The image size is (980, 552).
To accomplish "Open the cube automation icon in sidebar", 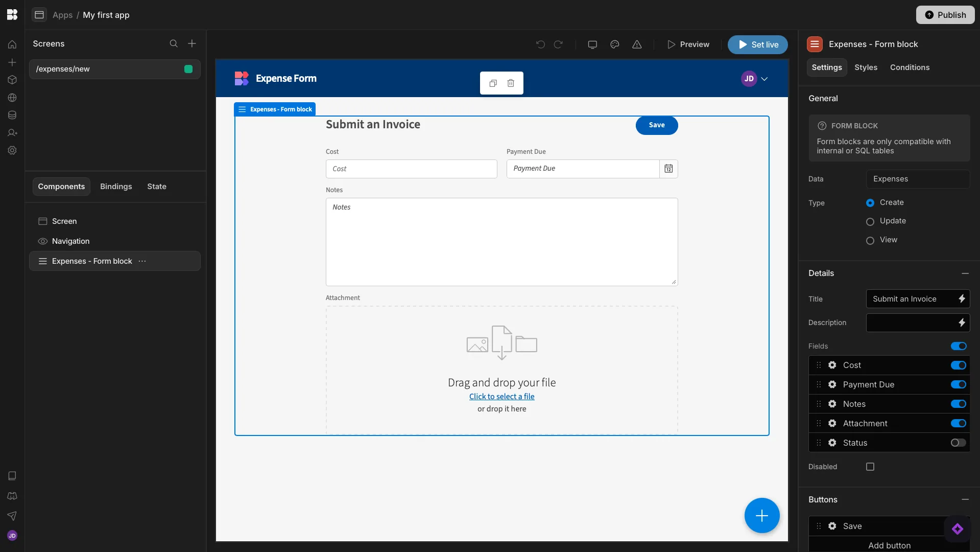I will [12, 80].
